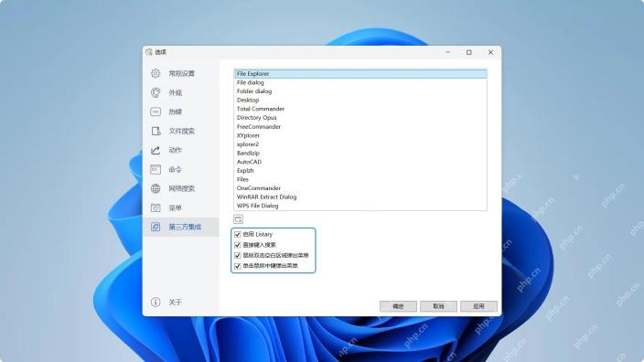The width and height of the screenshot is (644, 362).
Task: Click the palette icon for 外观
Action: (156, 92)
